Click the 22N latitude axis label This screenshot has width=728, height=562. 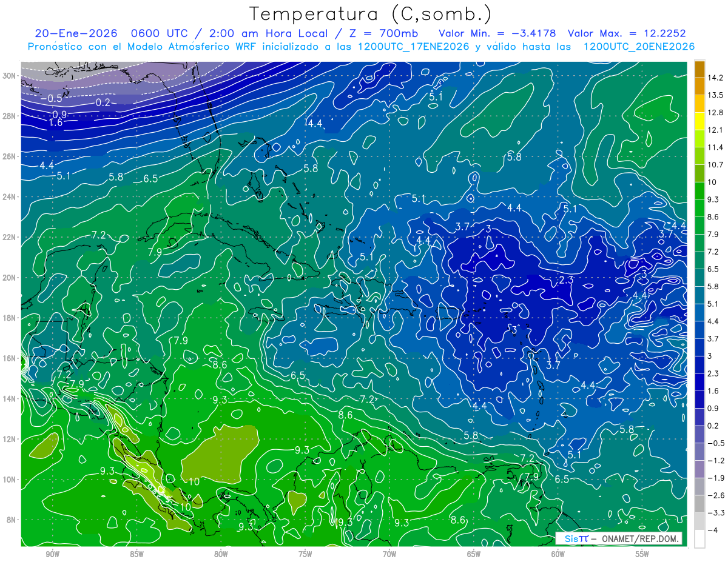pos(10,237)
